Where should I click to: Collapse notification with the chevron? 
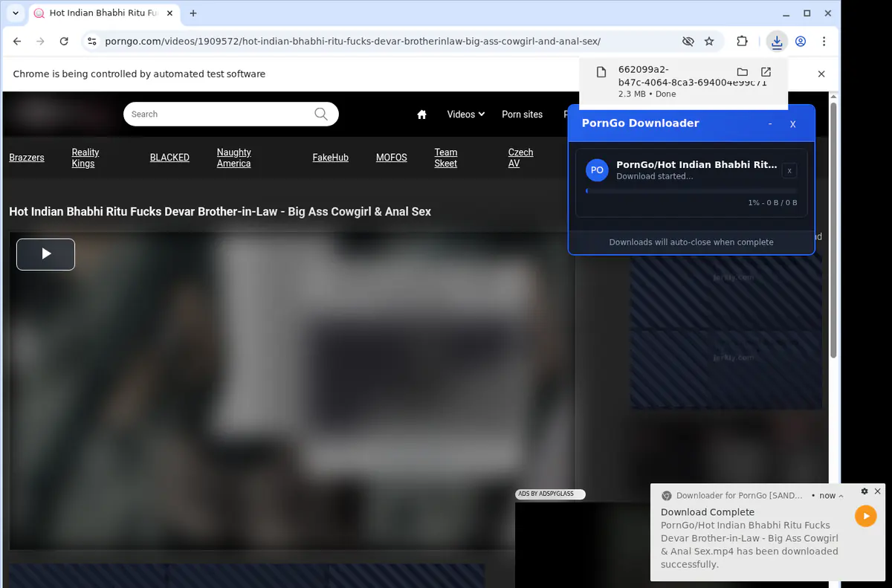841,496
